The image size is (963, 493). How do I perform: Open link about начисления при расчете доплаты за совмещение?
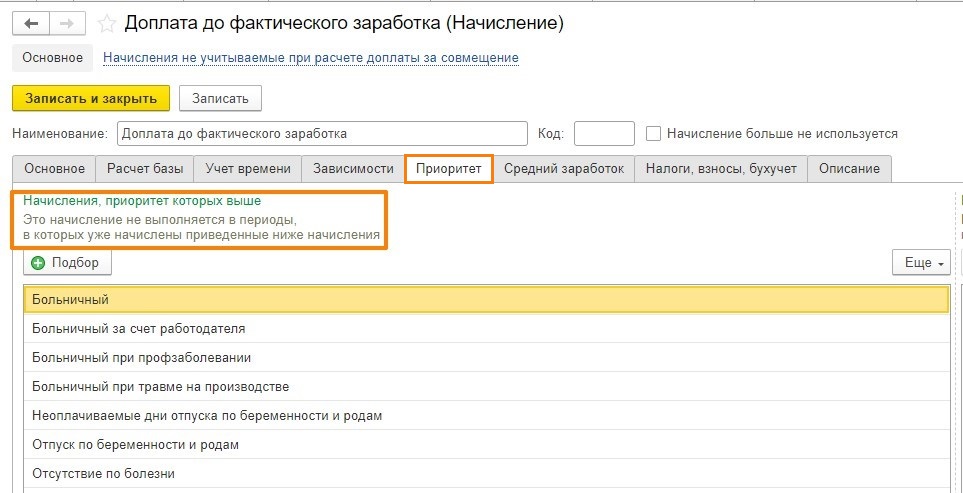[311, 58]
